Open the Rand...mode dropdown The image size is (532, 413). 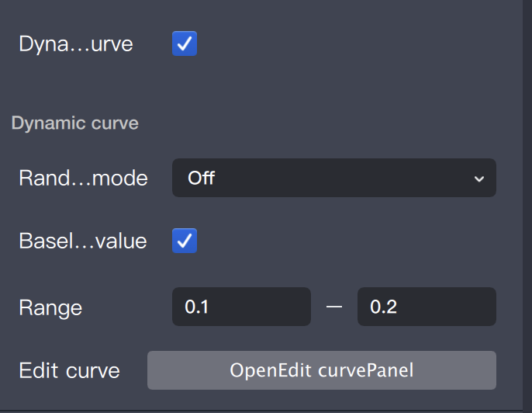pyautogui.click(x=333, y=178)
